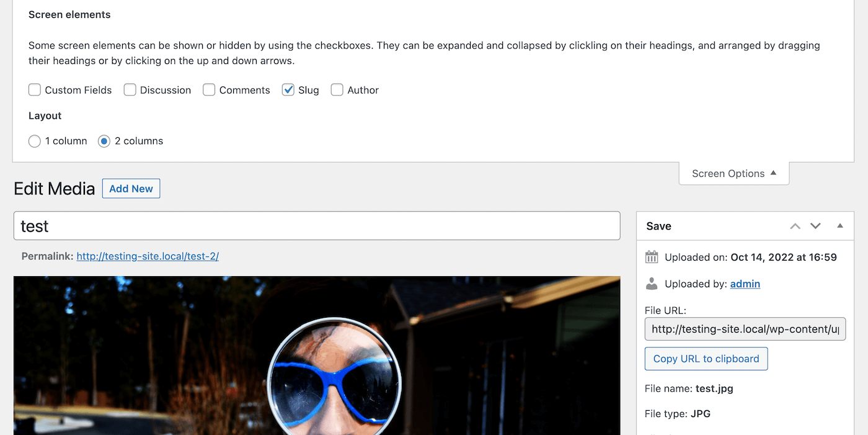Open the test-2 permalink
This screenshot has height=435, width=868.
click(148, 256)
